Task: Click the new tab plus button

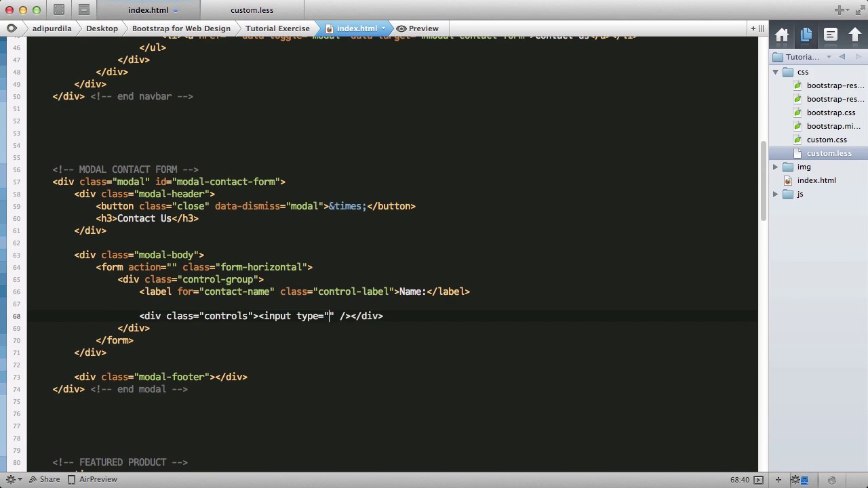Action: [840, 10]
